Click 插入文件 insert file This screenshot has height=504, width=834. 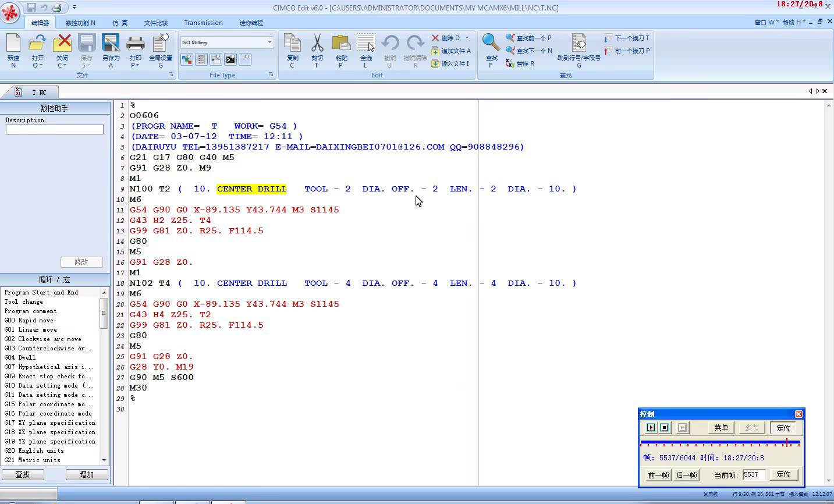coord(450,63)
